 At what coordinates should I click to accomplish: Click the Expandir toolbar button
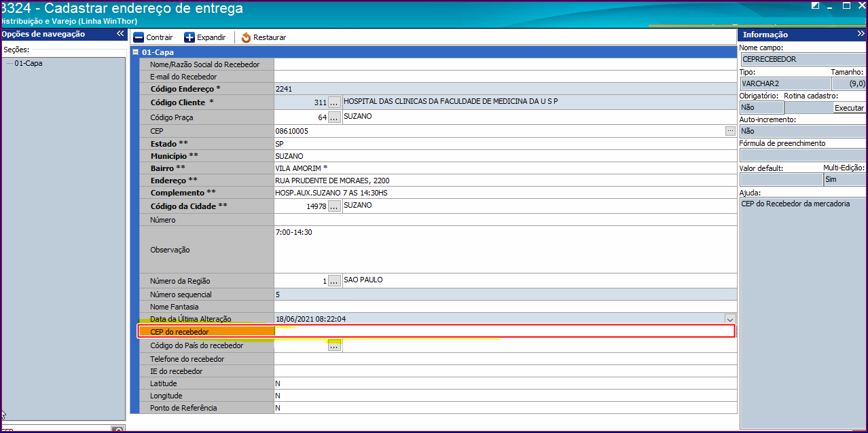coord(205,37)
